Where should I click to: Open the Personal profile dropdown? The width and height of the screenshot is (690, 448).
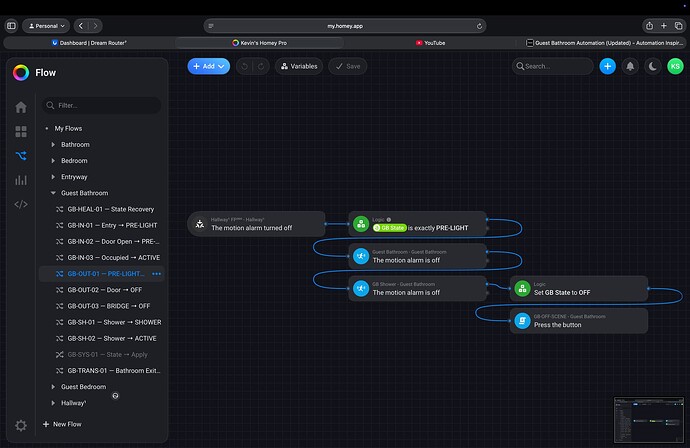[46, 26]
